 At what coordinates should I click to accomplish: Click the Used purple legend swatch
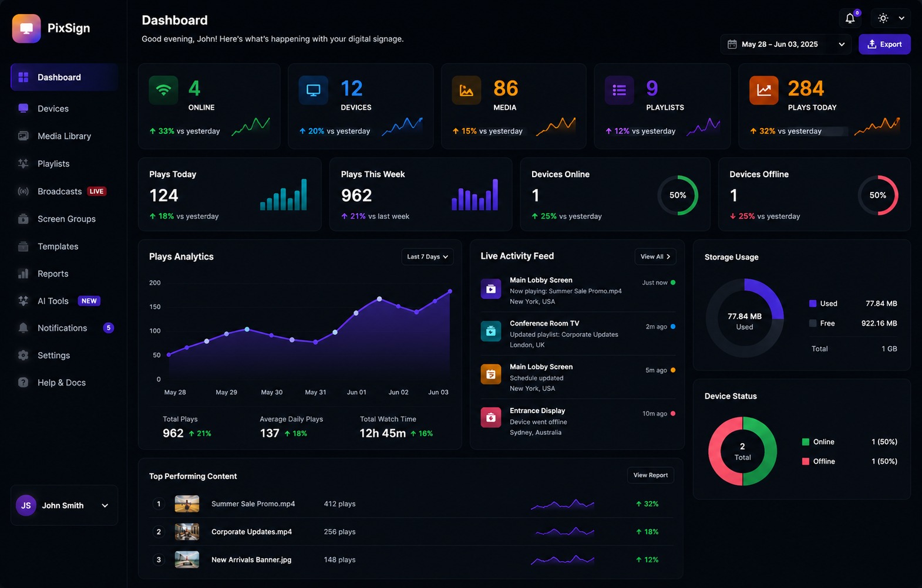tap(813, 303)
